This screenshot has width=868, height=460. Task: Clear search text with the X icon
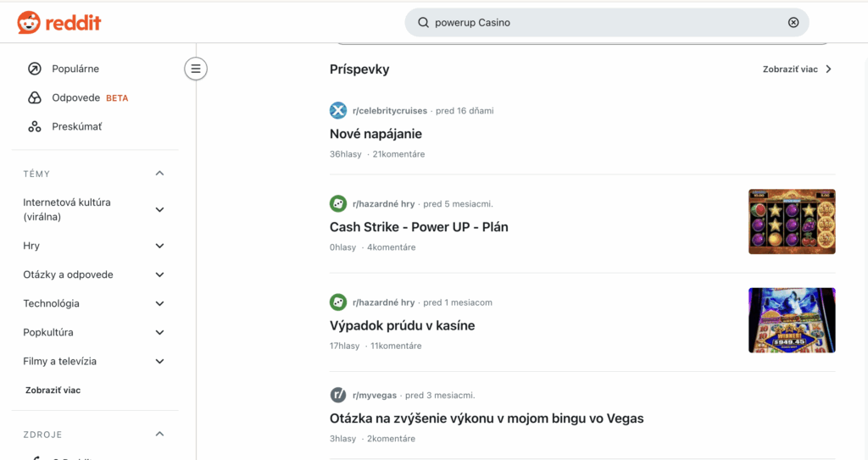pos(793,23)
